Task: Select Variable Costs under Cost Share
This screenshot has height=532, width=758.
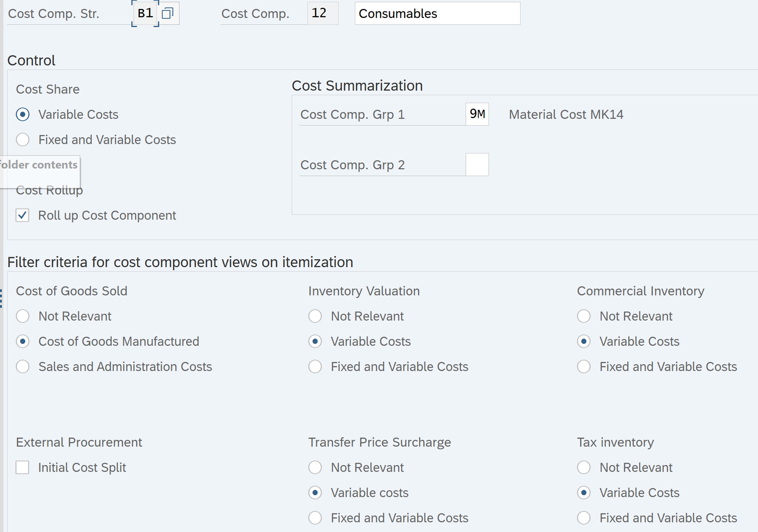Action: pyautogui.click(x=23, y=115)
